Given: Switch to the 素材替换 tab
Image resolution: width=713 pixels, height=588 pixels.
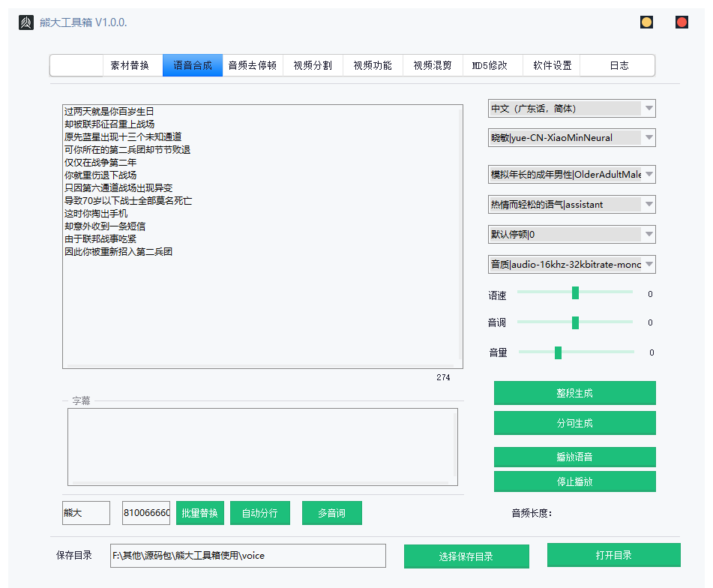Looking at the screenshot, I should tap(130, 66).
